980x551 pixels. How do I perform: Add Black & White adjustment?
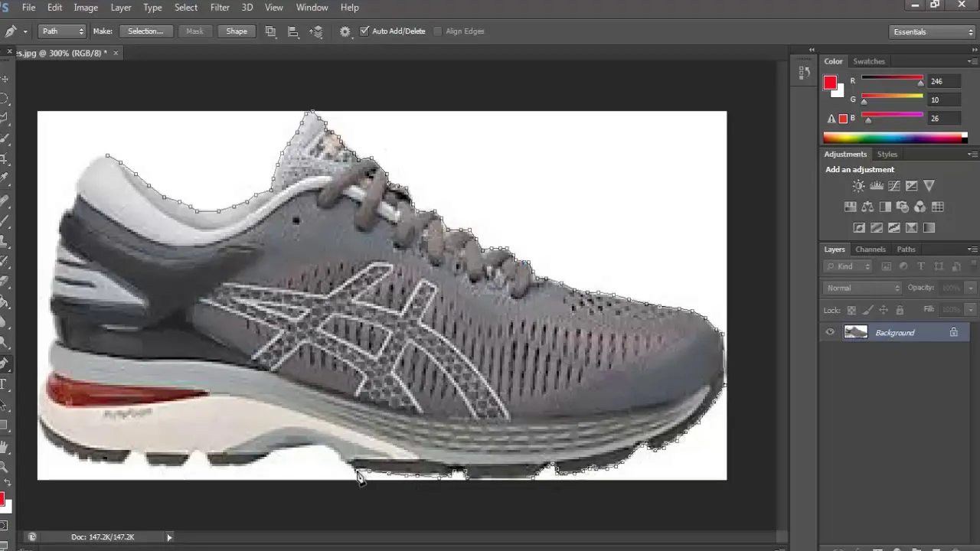point(885,207)
